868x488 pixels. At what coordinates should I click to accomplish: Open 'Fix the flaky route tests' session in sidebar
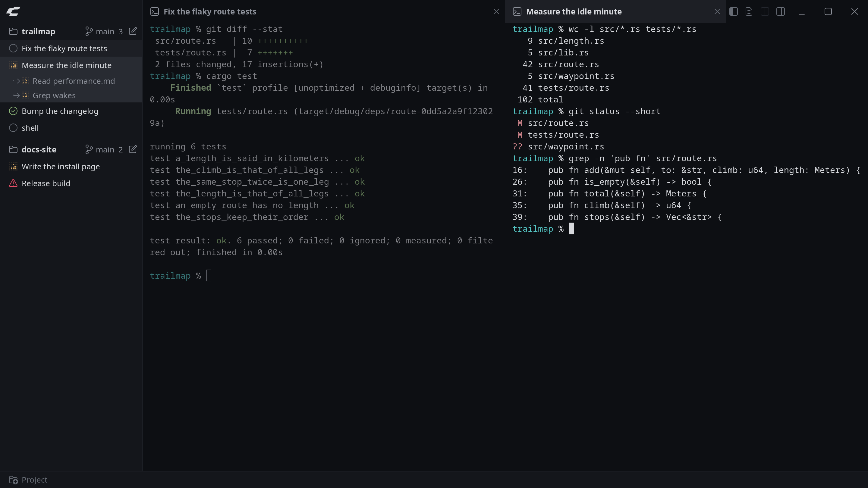point(71,48)
